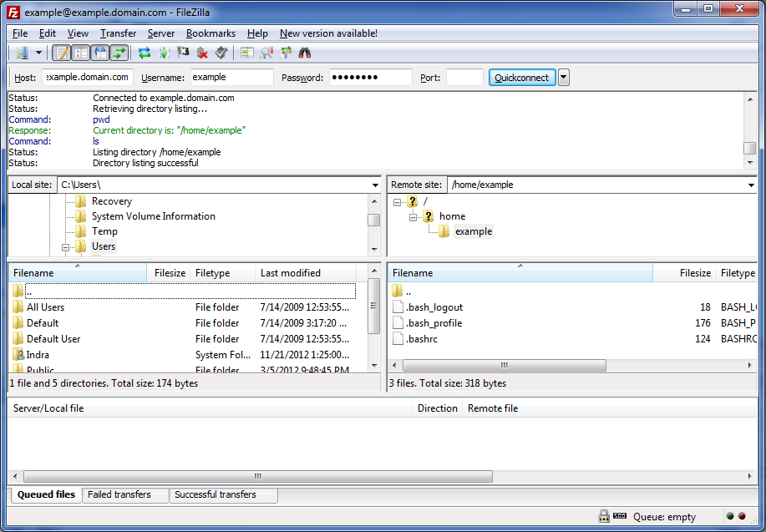
Task: Open the Transfer menu
Action: (118, 33)
